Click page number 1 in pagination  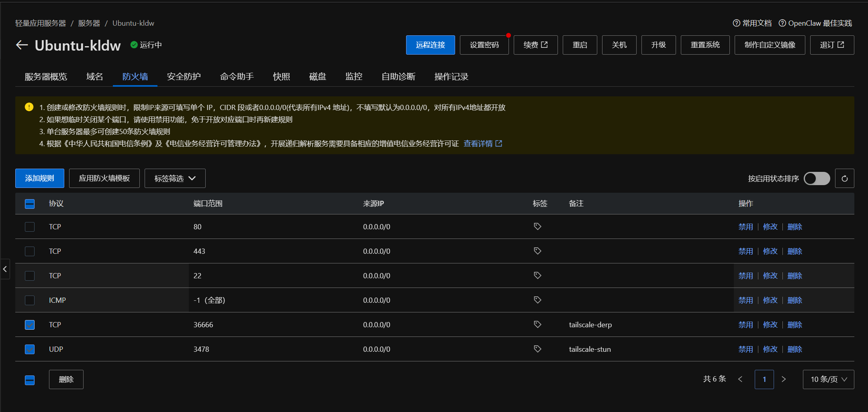[x=764, y=379]
